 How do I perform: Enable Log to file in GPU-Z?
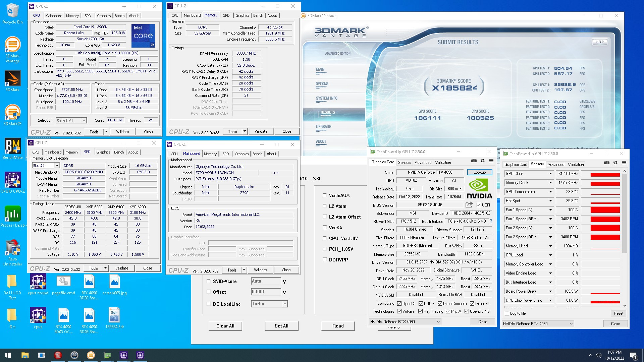point(507,313)
